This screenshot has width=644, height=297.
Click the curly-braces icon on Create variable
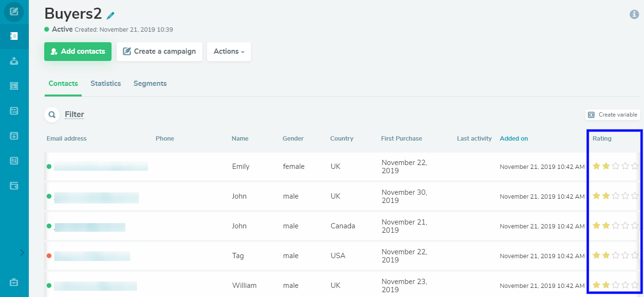coord(590,115)
